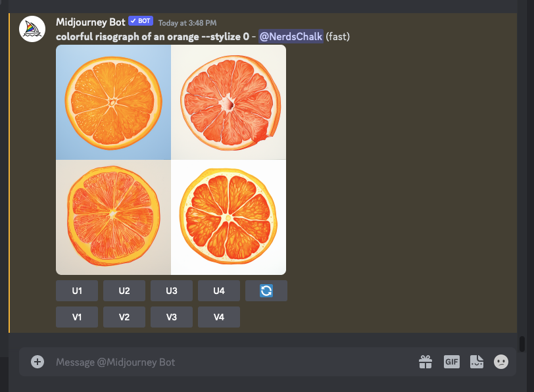
Task: Click the blue regenerate icon button
Action: (266, 291)
